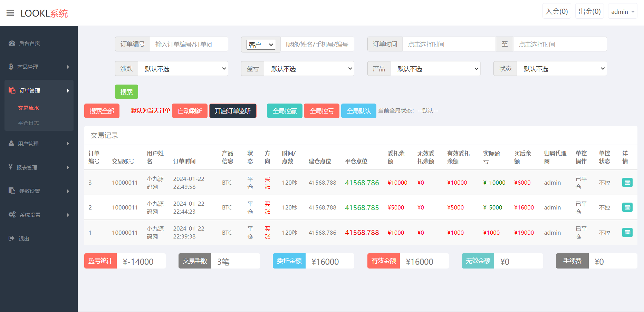This screenshot has height=312, width=644.
Task: Click the order end time field
Action: tap(560, 44)
